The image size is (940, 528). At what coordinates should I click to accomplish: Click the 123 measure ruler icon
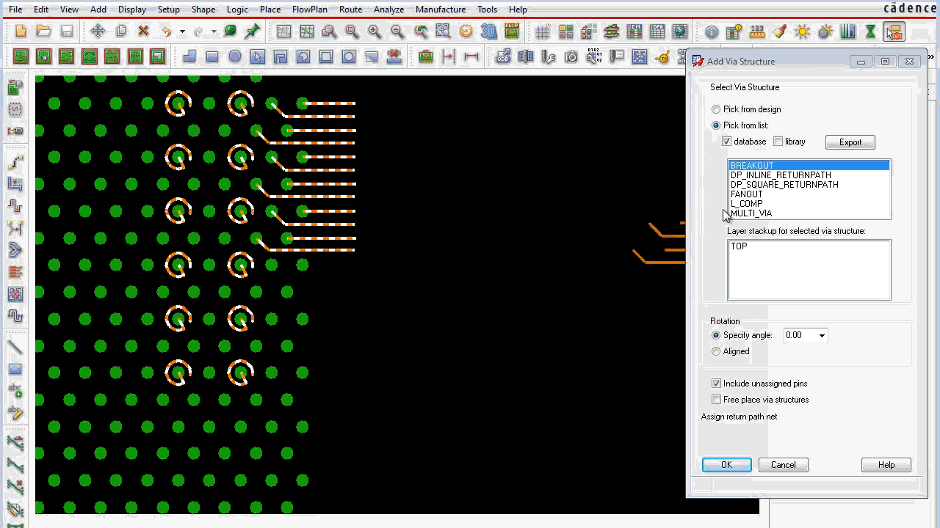coord(757,31)
